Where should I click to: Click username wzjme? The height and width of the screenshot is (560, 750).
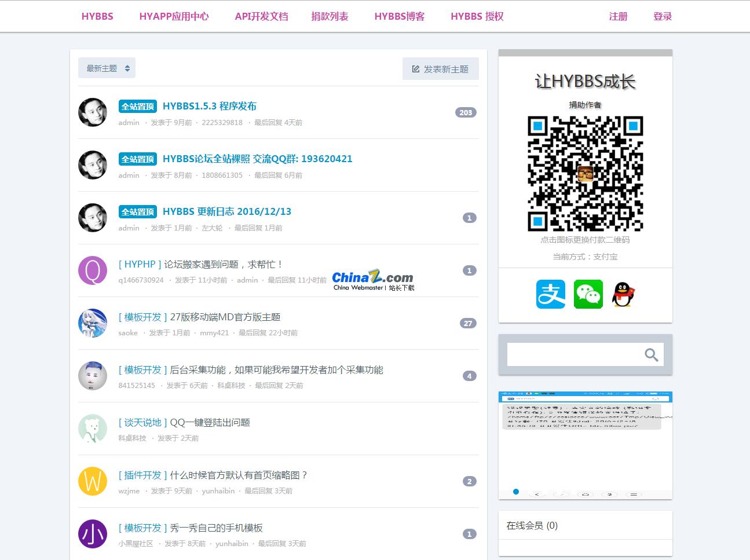[x=129, y=491]
